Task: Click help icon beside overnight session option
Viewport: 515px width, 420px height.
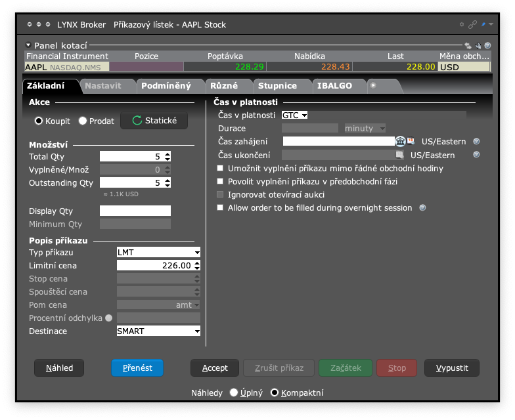Action: click(423, 207)
